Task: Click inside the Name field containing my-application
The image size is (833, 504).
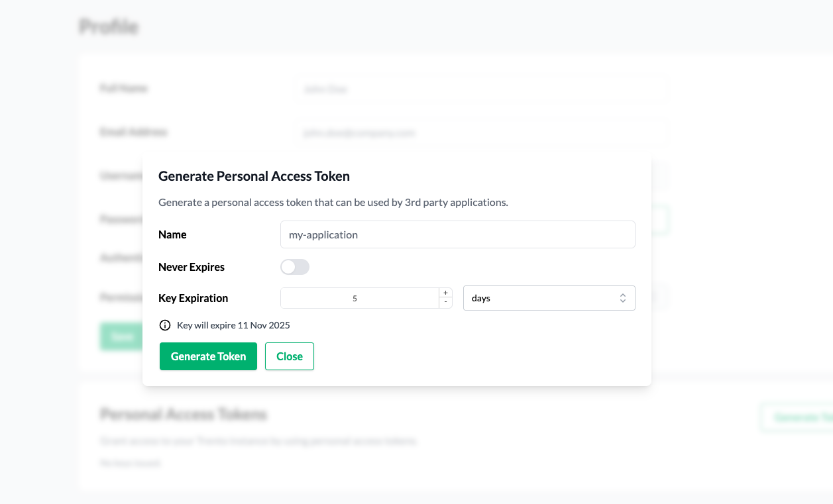Action: tap(457, 234)
